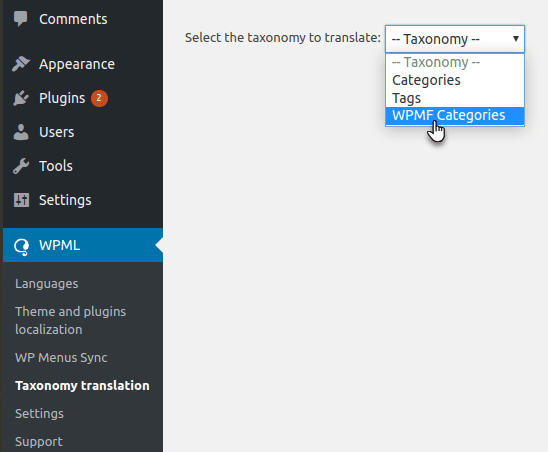The height and width of the screenshot is (452, 548).
Task: Open the WPML Settings submenu link
Action: click(39, 414)
